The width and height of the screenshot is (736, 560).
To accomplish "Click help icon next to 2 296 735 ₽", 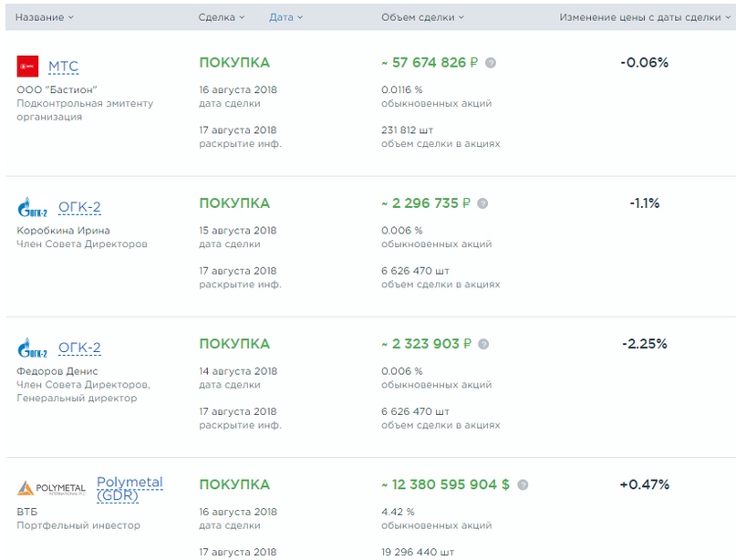I will [482, 203].
